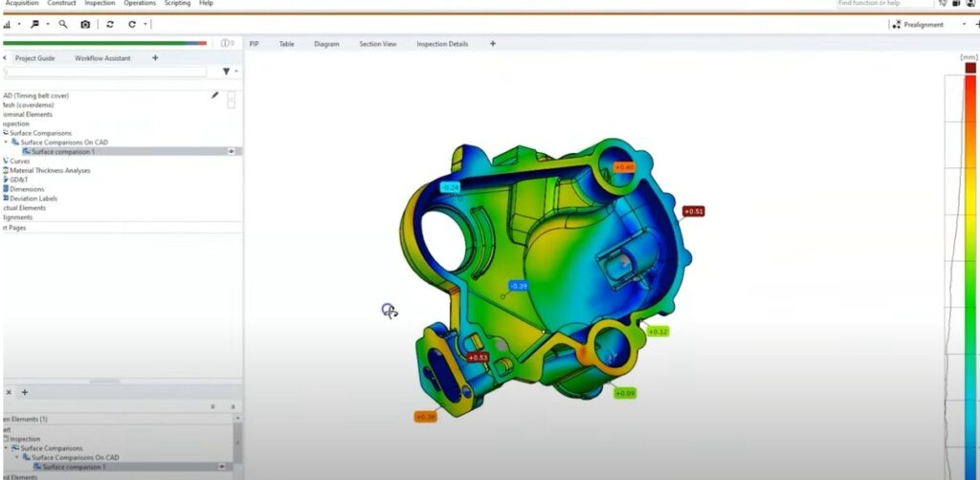Screen dimensions: 980x480
Task: Click the camera snapshot toolbar icon
Action: [85, 24]
